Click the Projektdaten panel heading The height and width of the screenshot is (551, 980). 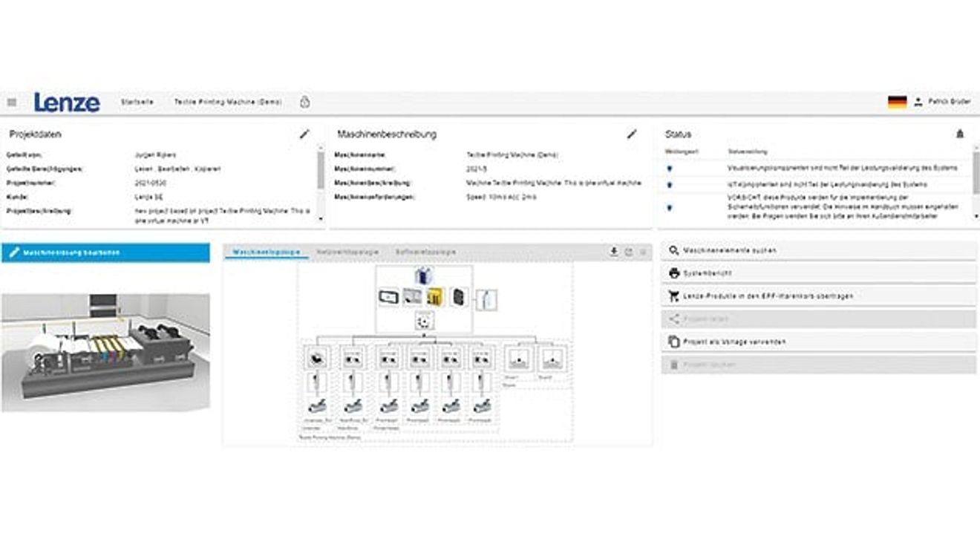coord(35,134)
